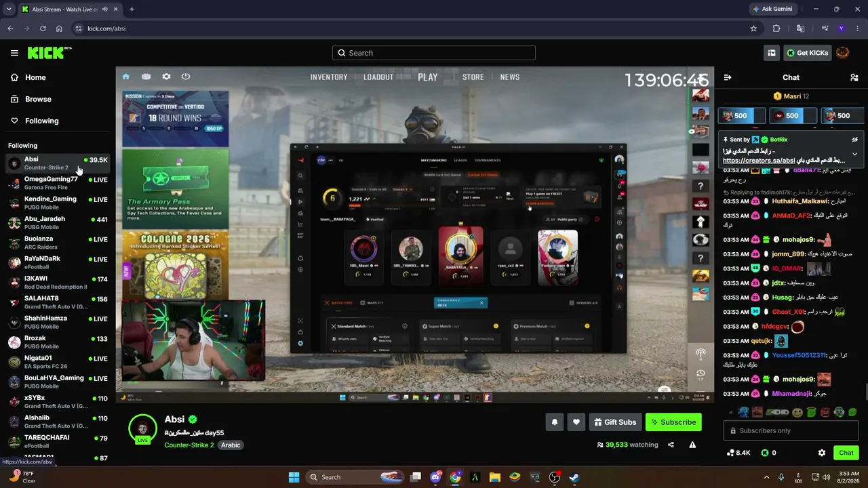Click the Arabic language tag
This screenshot has width=868, height=488.
click(x=231, y=445)
